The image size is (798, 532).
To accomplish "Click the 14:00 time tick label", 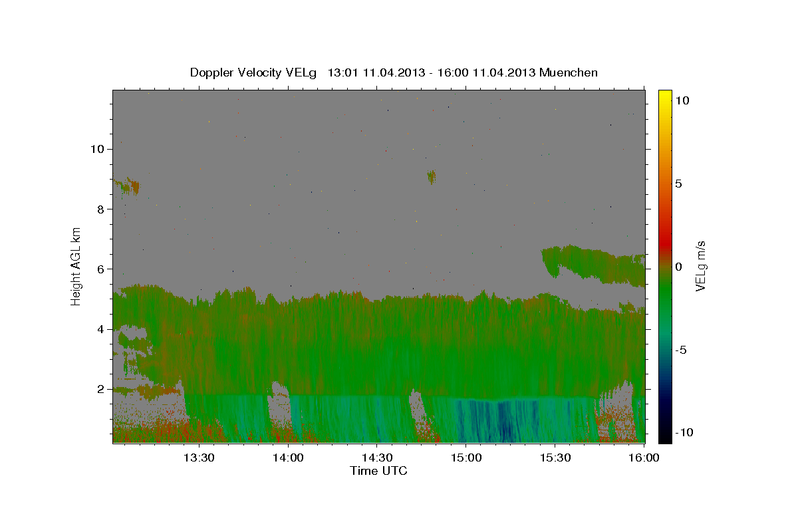I will [287, 458].
